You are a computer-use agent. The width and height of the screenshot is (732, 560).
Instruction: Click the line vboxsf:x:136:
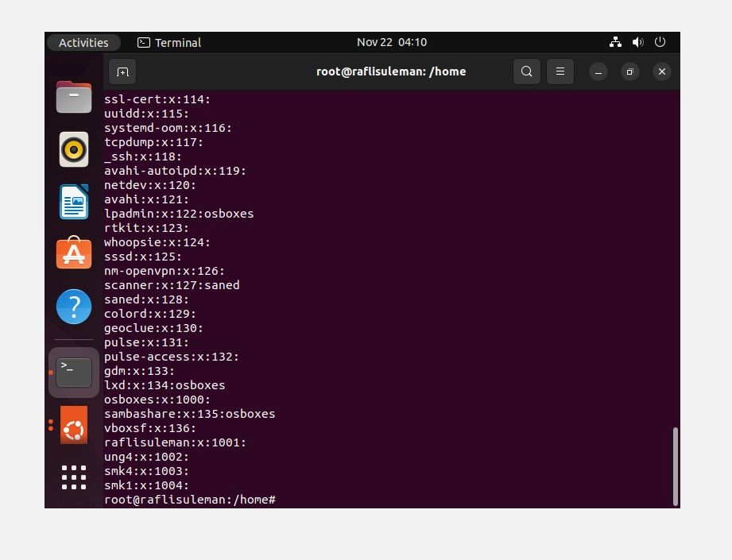150,428
